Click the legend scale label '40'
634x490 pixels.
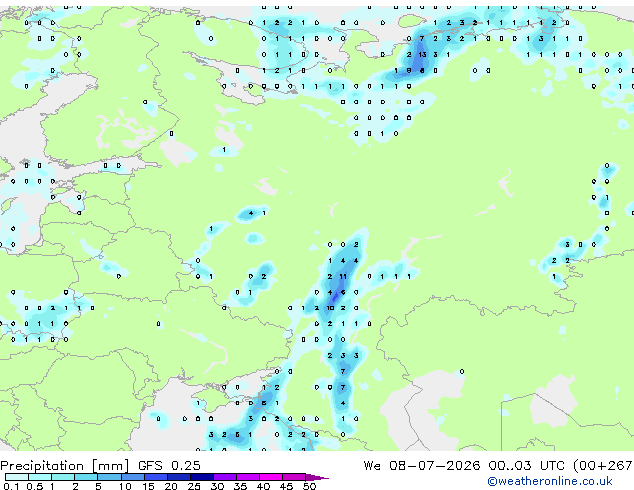[x=263, y=486]
